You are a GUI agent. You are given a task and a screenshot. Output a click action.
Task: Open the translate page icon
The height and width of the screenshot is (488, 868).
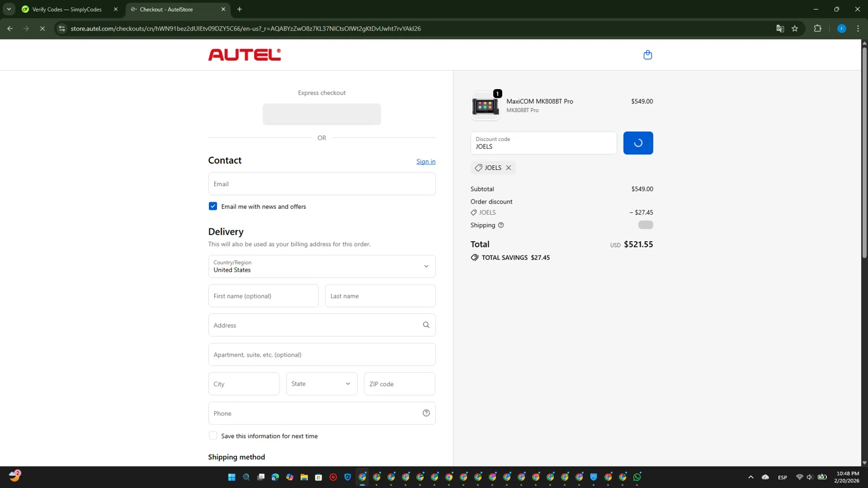[780, 28]
